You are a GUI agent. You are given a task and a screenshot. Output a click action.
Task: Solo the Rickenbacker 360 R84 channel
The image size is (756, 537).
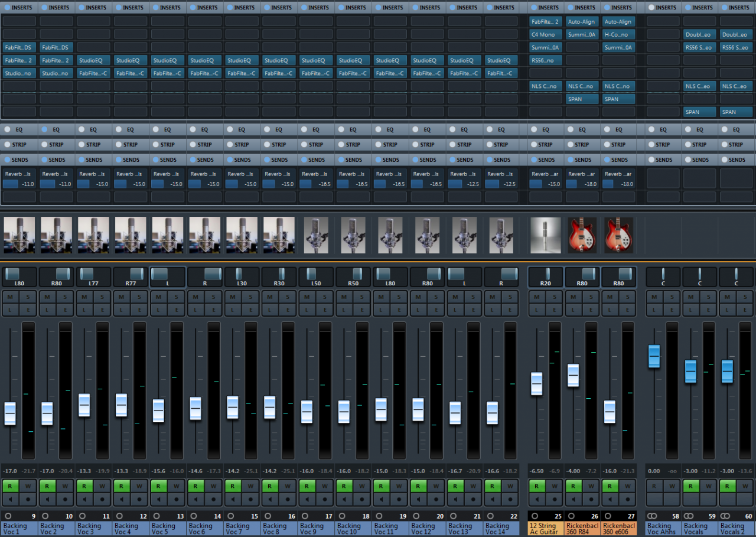pyautogui.click(x=592, y=296)
